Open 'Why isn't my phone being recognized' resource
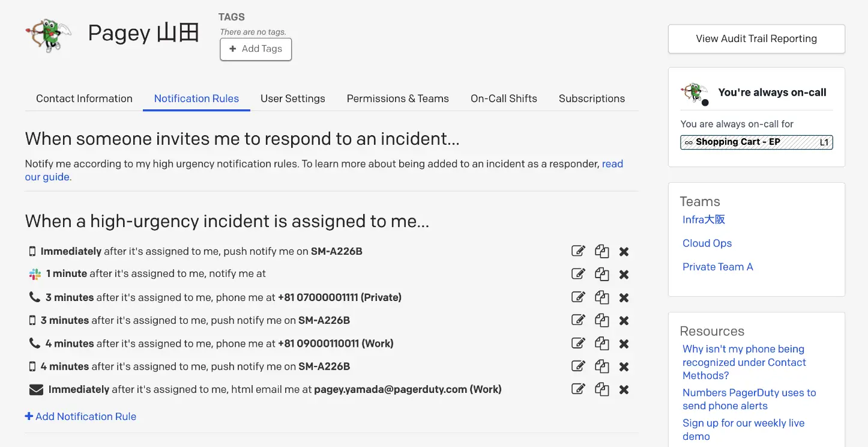The image size is (868, 447). tap(744, 362)
